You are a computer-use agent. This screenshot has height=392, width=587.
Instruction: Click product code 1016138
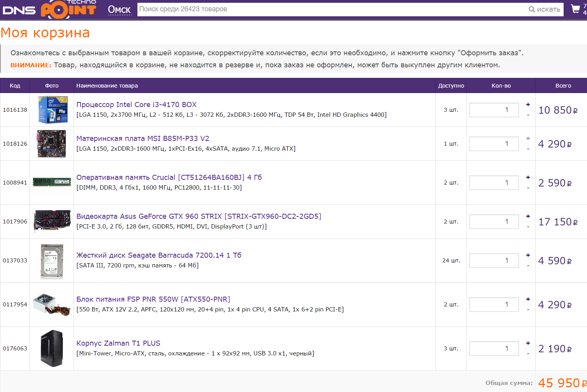pos(15,110)
